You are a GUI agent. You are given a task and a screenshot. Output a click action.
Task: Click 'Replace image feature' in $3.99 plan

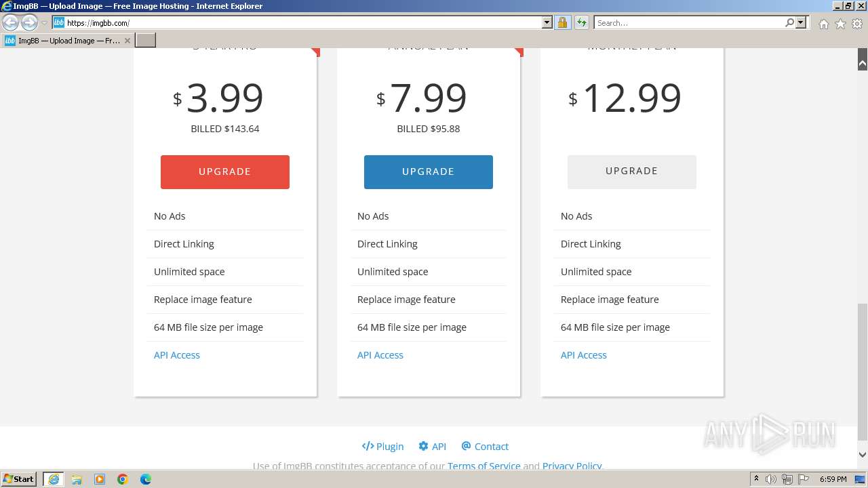pos(203,300)
